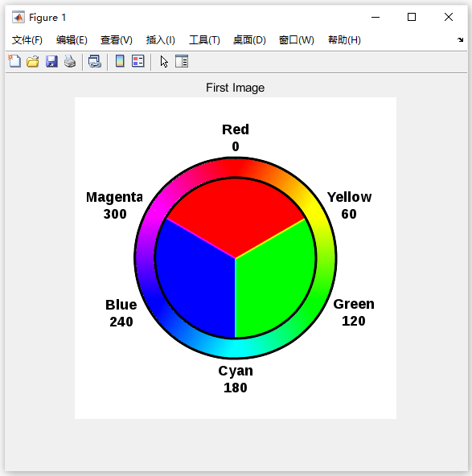Print the figure via the printer icon
472x476 pixels.
70,61
